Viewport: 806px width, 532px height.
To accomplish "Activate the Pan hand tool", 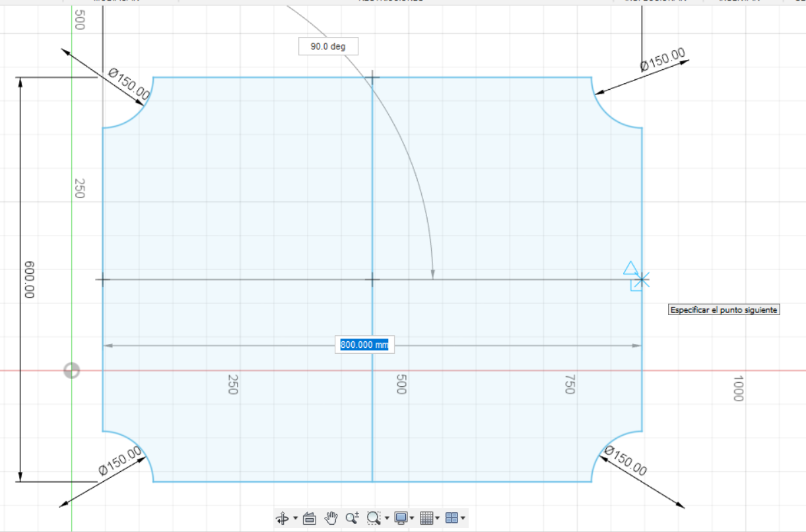I will coord(331,518).
